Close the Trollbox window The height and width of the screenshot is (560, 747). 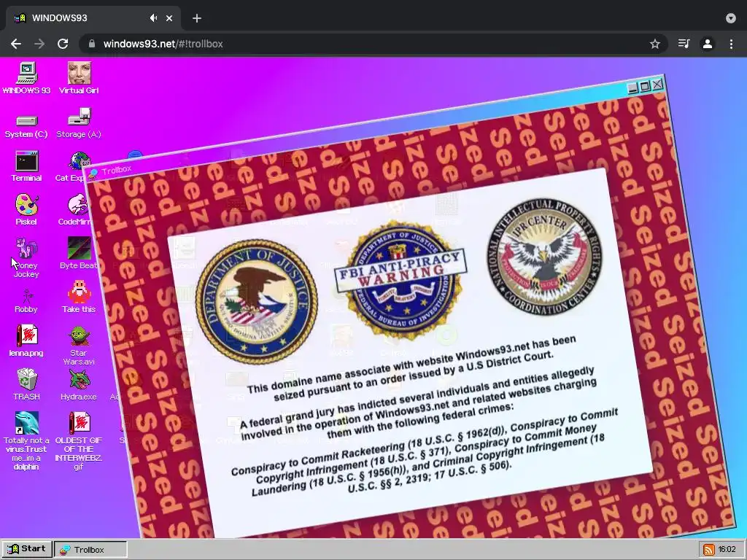point(657,85)
